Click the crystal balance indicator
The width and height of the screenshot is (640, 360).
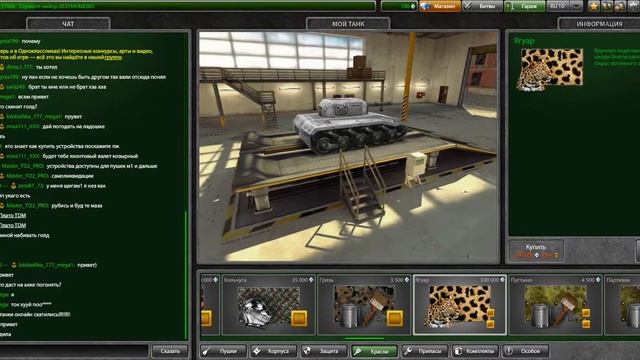[x=399, y=6]
